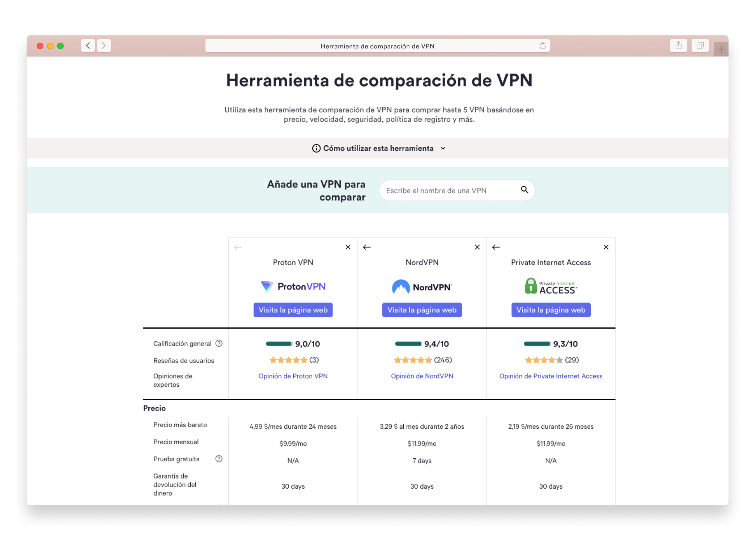The image size is (756, 540).
Task: Open Opinión de Proton VPN link
Action: click(293, 376)
